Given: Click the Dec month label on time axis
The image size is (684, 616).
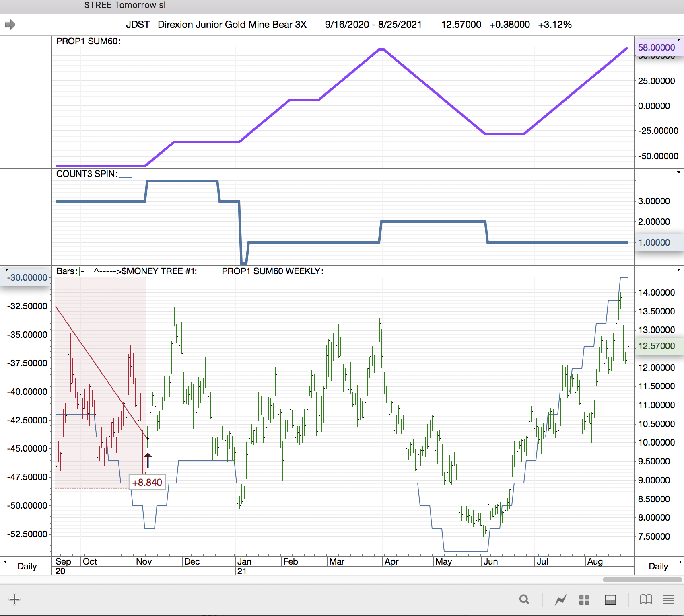Looking at the screenshot, I should point(192,562).
